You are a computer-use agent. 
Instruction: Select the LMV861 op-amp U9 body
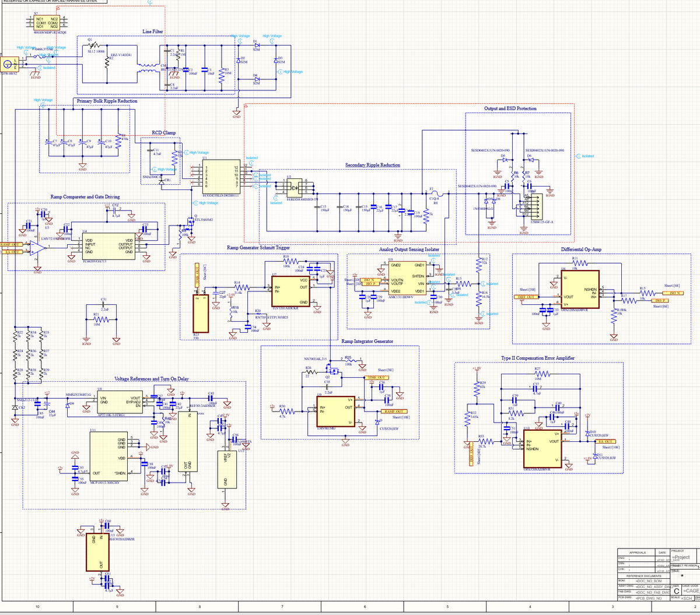point(335,411)
